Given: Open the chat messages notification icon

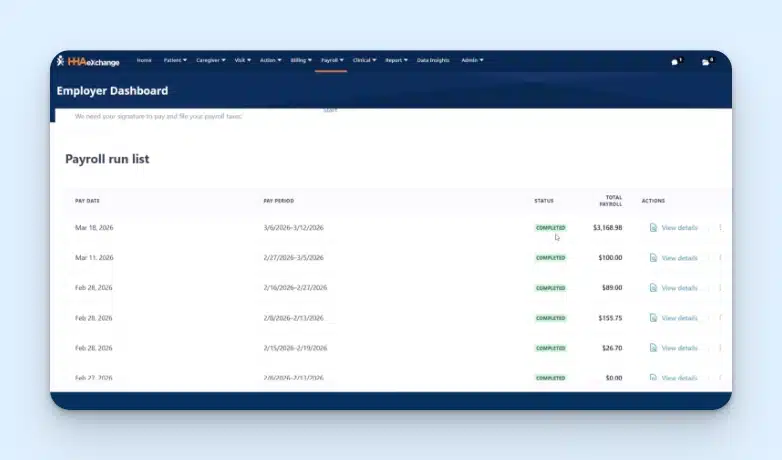Looking at the screenshot, I should tap(675, 62).
